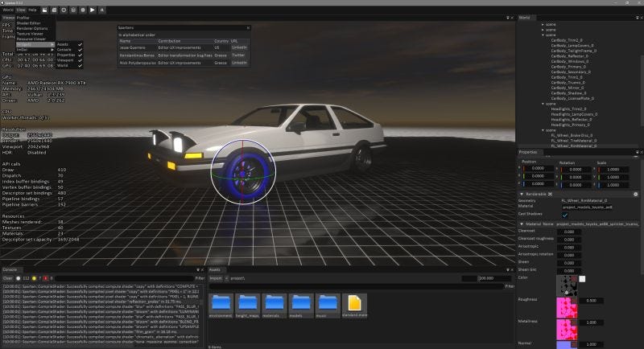Image resolution: width=644 pixels, height=349 pixels.
Task: Click the Color texture thumbnail
Action: [x=567, y=285]
